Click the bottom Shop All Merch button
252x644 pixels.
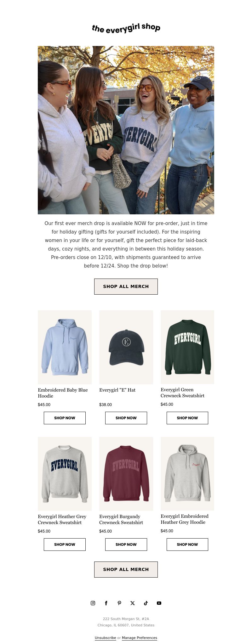126,569
